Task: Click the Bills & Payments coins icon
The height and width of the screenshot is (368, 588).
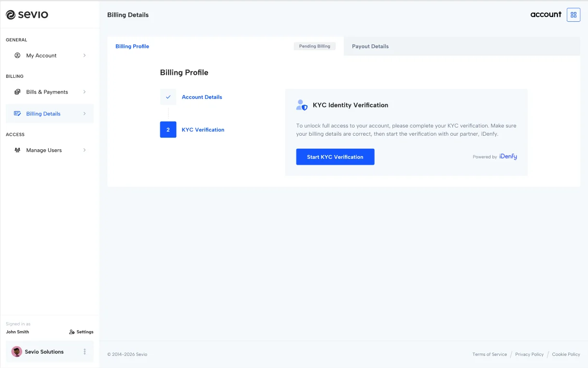Action: pos(17,92)
